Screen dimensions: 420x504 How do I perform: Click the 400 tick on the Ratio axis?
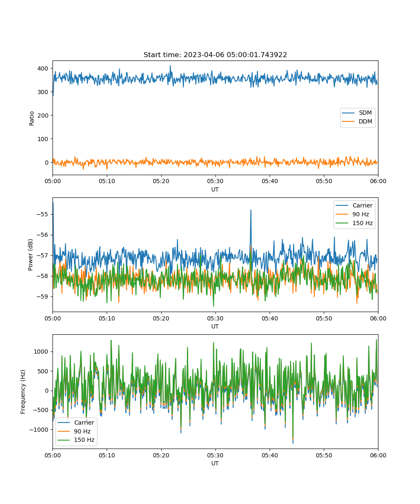click(43, 68)
